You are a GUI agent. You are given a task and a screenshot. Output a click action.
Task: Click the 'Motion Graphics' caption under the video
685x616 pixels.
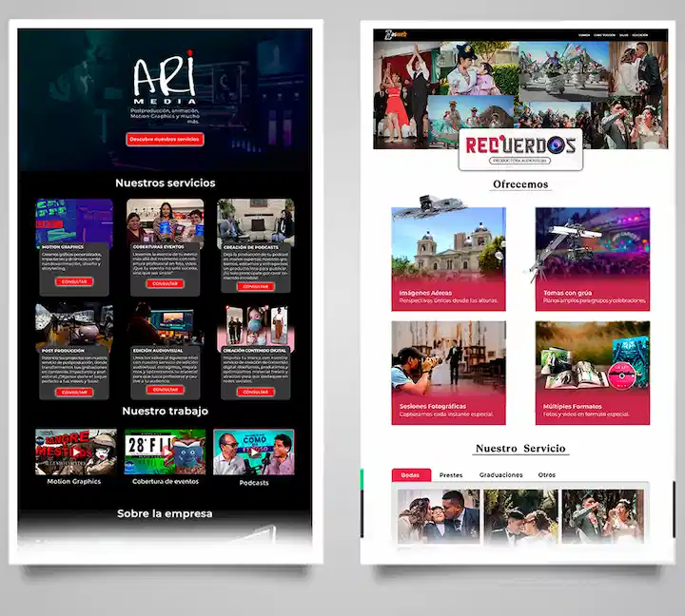(x=74, y=481)
